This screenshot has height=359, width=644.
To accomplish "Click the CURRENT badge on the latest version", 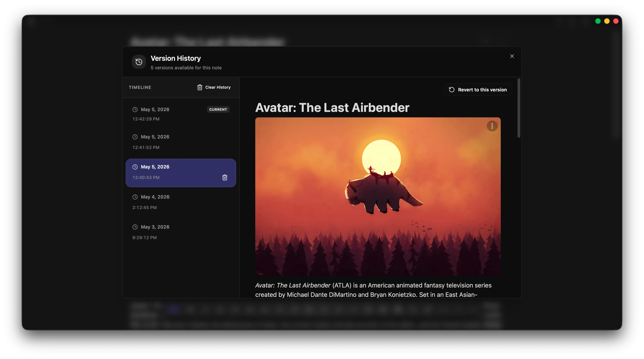I will (218, 109).
